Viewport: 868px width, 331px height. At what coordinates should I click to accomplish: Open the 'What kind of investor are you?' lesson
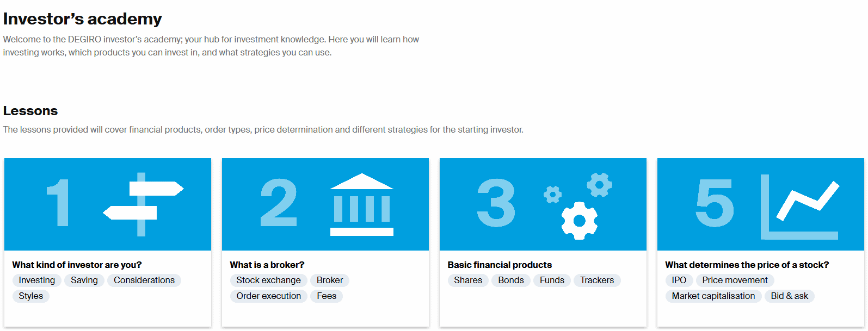pyautogui.click(x=77, y=265)
